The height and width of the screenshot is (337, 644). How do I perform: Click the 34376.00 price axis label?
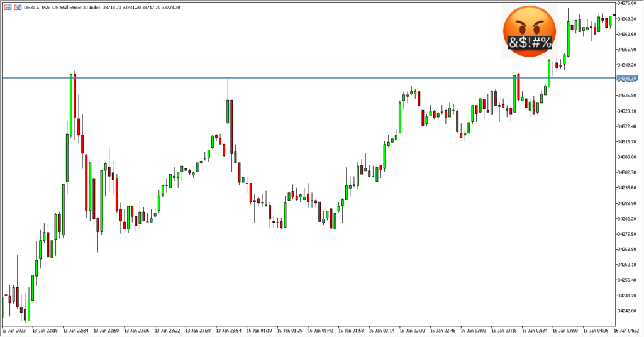click(x=629, y=3)
